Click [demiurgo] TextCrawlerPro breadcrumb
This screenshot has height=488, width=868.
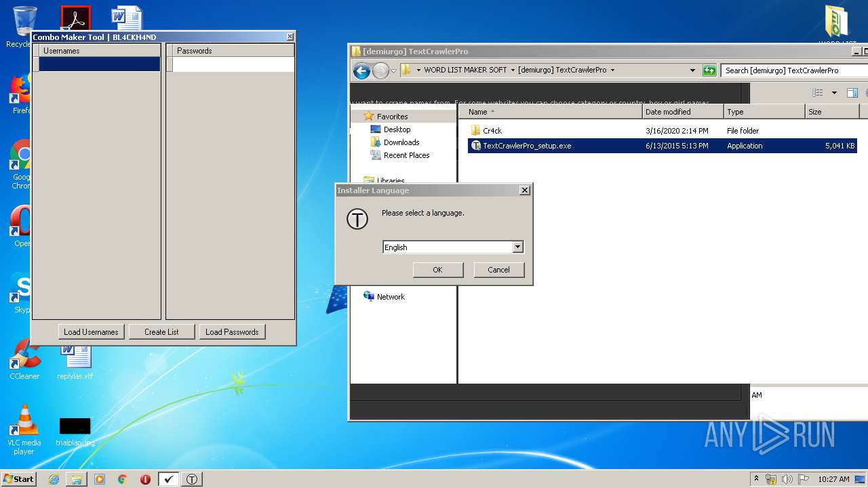pos(562,70)
